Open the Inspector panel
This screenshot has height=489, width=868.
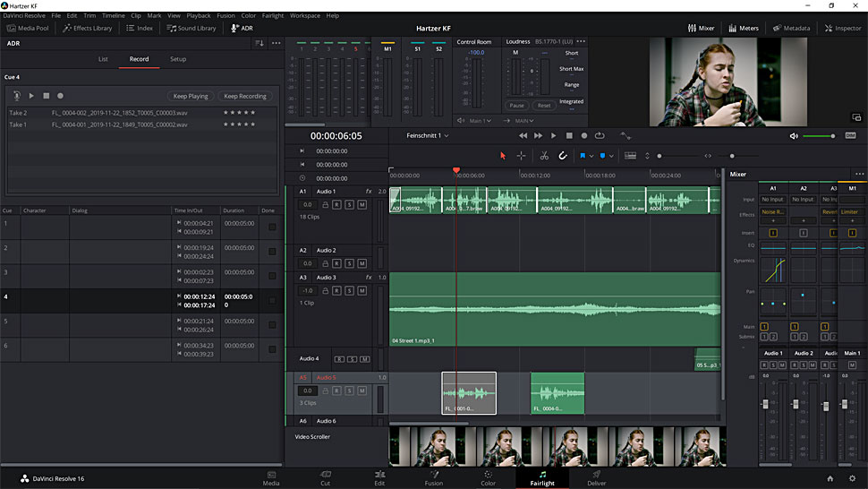click(x=843, y=29)
